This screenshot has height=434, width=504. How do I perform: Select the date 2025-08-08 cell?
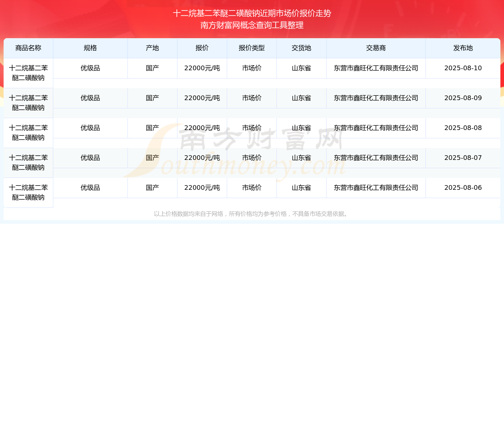click(x=463, y=128)
